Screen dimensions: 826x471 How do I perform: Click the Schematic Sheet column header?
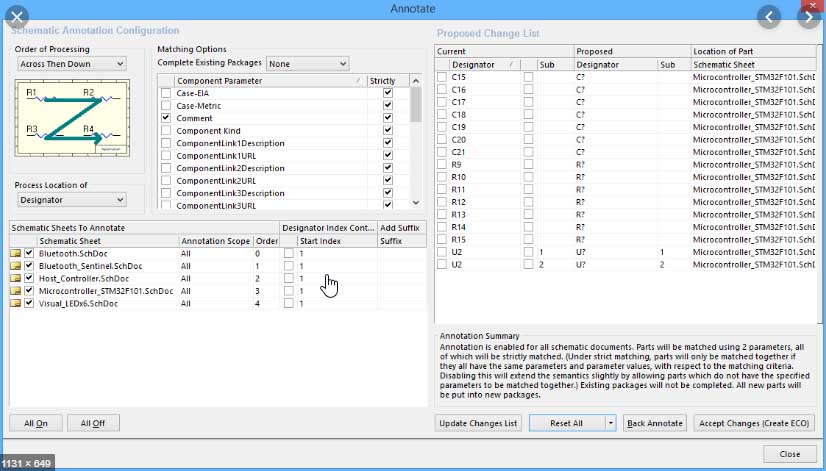(x=107, y=241)
